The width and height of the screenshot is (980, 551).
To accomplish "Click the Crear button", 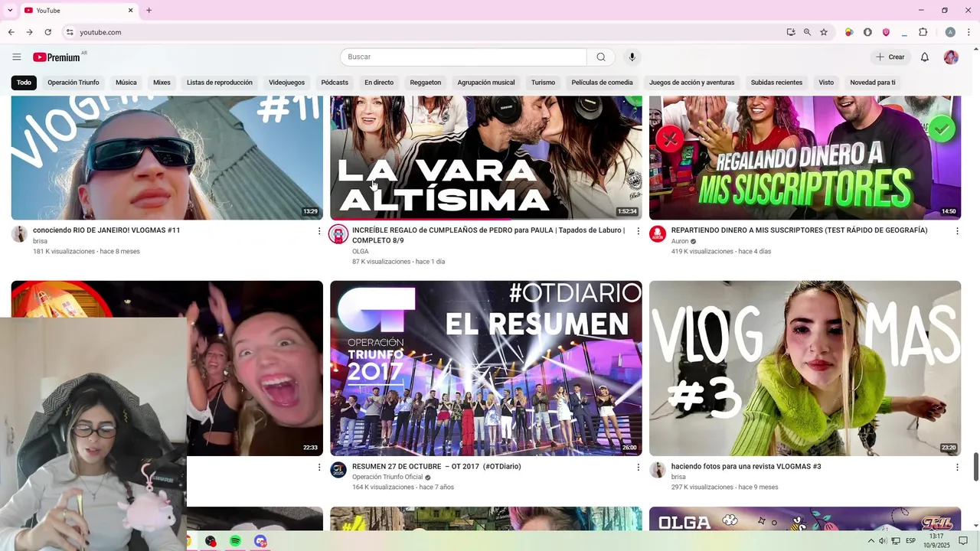I will point(890,57).
